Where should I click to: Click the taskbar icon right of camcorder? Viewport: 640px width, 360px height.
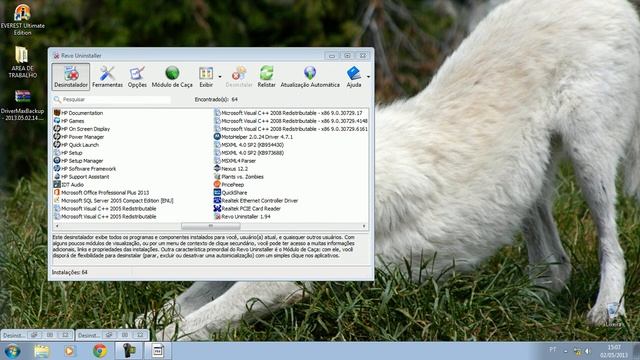158,351
